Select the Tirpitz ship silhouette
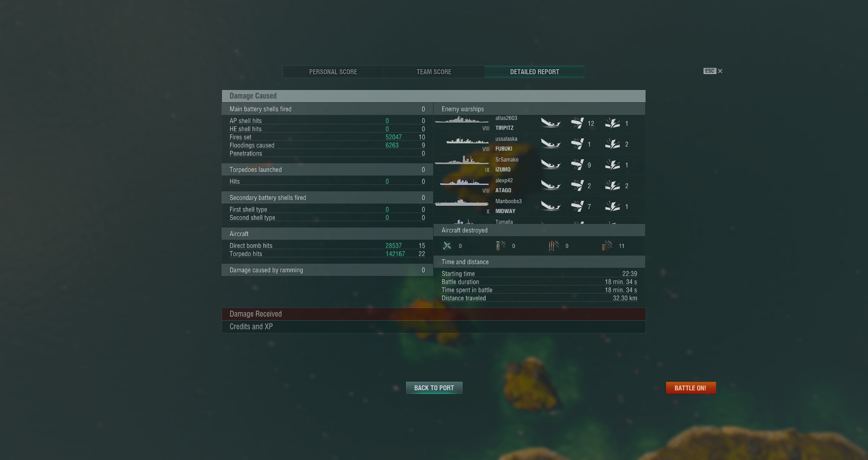 tap(462, 120)
